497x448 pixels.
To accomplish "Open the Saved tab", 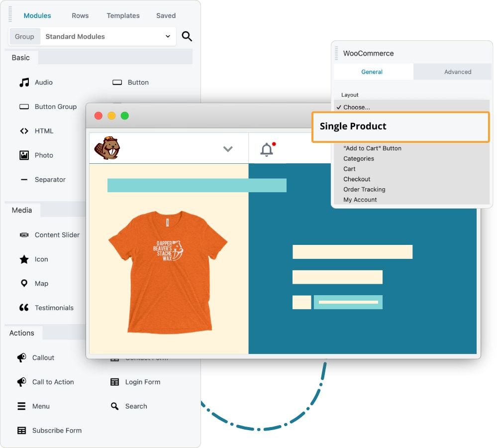I will pos(166,15).
